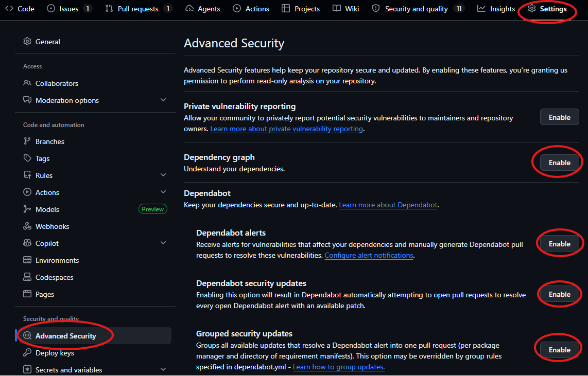Open Learn more about Dependabot link
Viewport: 588px width, 376px height.
coord(388,205)
